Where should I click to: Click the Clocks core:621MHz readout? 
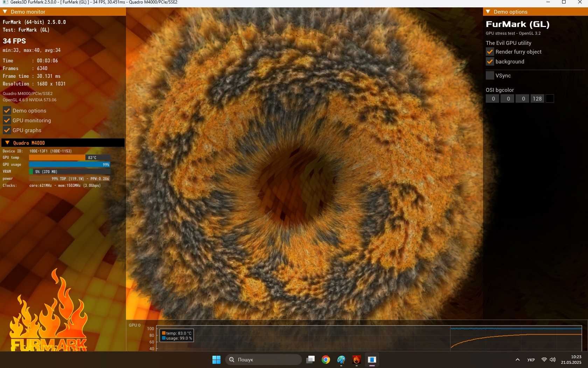65,185
